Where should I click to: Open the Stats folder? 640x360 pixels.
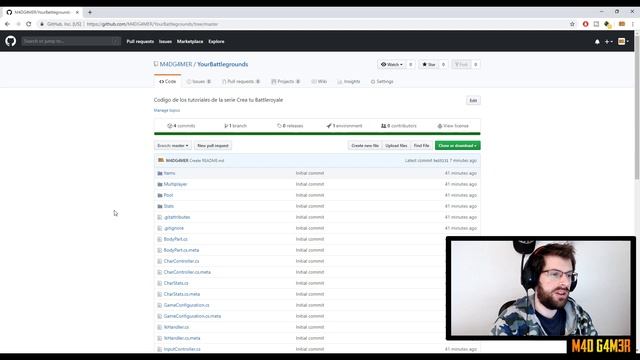point(169,207)
